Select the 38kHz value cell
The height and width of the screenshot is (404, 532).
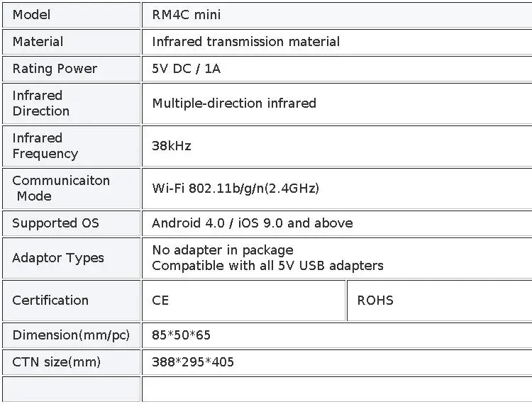(337, 146)
